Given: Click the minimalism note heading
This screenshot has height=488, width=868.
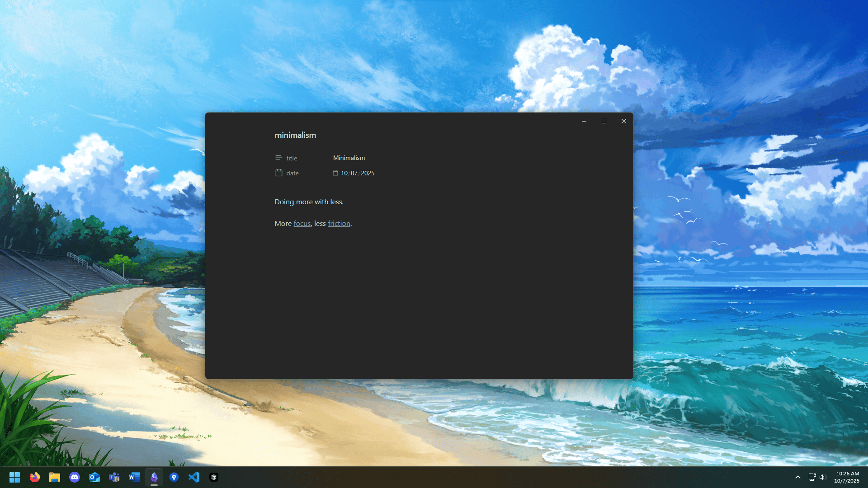Looking at the screenshot, I should pyautogui.click(x=295, y=135).
